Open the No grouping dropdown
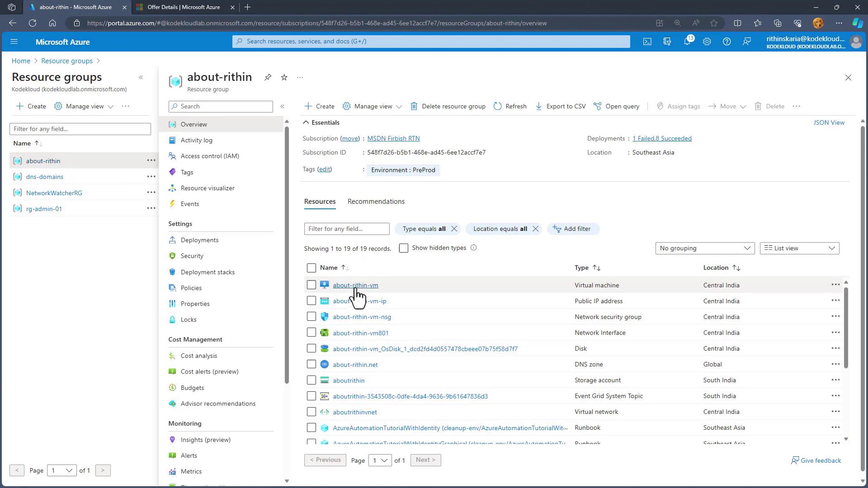 click(x=704, y=248)
